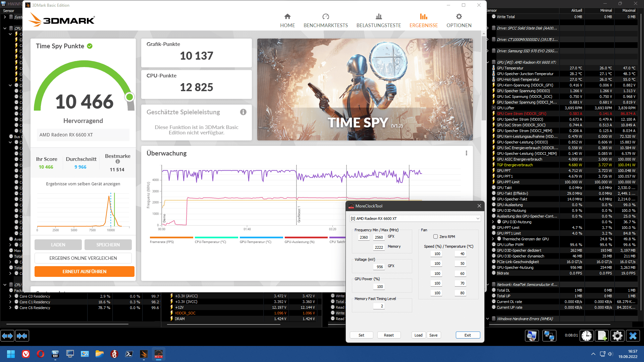This screenshot has height=362, width=644.
Task: Collapse GPU AMD Radeon RX 6600 XT section
Action: pyautogui.click(x=488, y=62)
